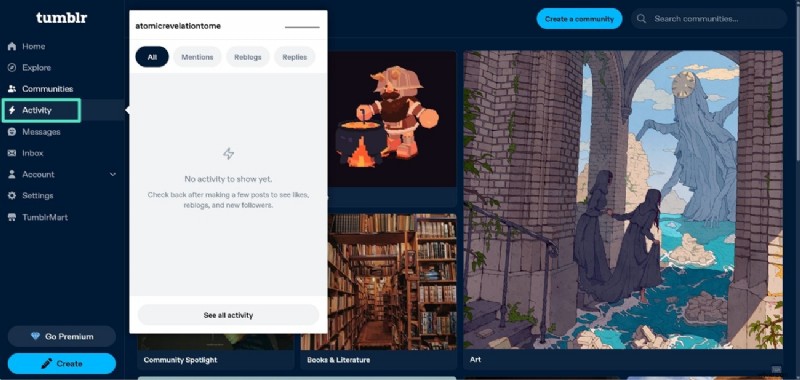Screen dimensions: 800x380
Task: Click the TumblrMart shop icon
Action: [x=12, y=217]
